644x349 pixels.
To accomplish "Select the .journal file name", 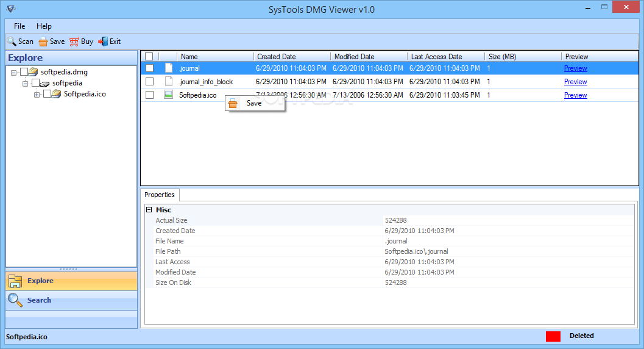I will click(x=189, y=68).
